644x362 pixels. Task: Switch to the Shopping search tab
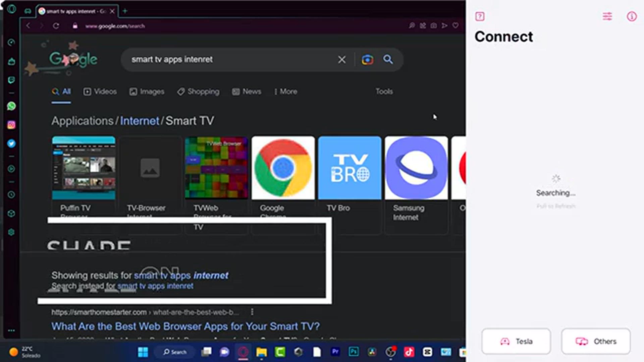coord(198,92)
